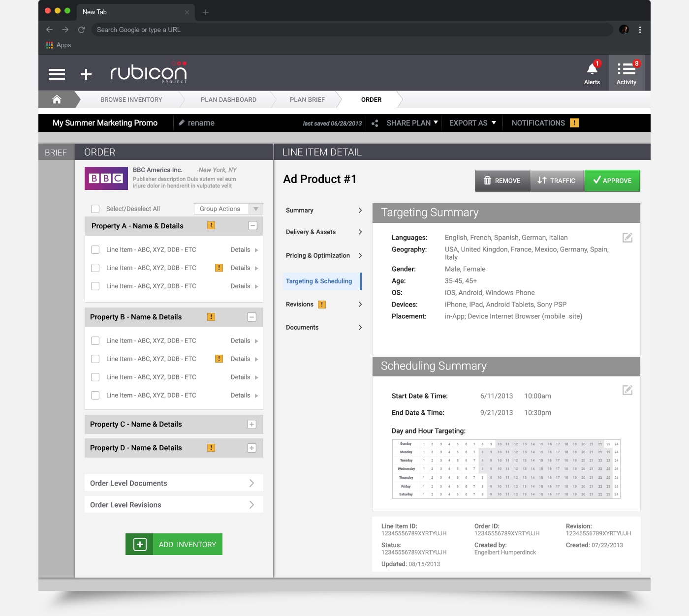Go to home via breadcrumb house icon

click(57, 99)
